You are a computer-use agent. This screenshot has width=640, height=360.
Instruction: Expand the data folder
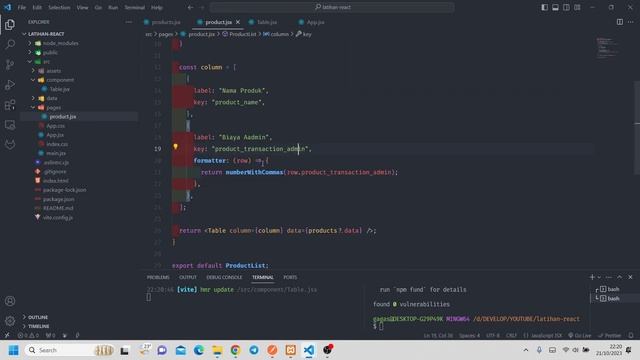coord(33,98)
